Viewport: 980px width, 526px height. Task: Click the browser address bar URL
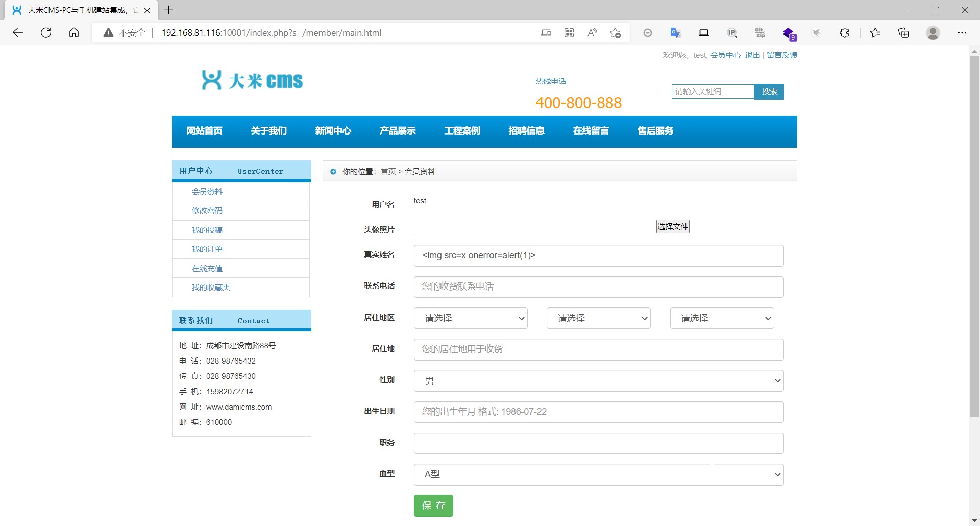click(272, 33)
